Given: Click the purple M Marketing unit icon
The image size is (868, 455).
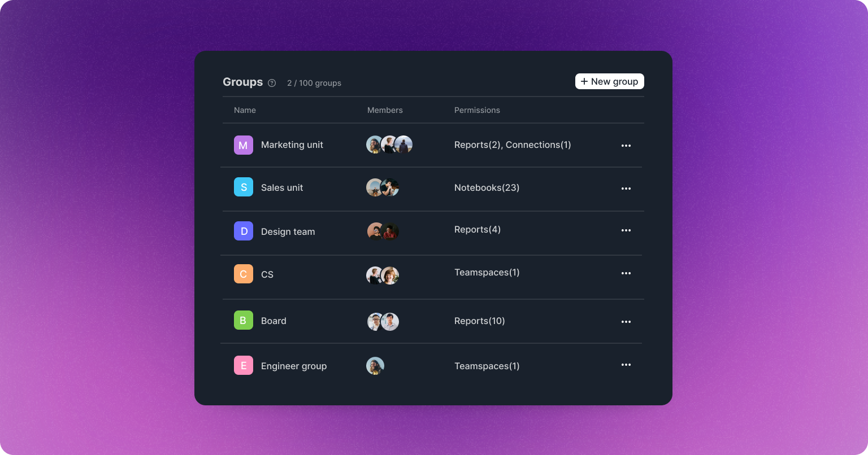Looking at the screenshot, I should (x=244, y=145).
